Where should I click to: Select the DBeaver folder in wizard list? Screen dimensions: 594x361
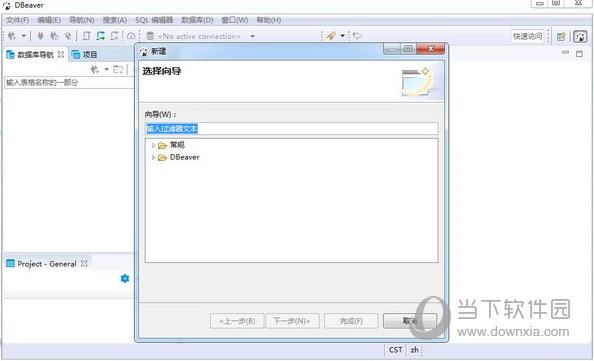184,157
